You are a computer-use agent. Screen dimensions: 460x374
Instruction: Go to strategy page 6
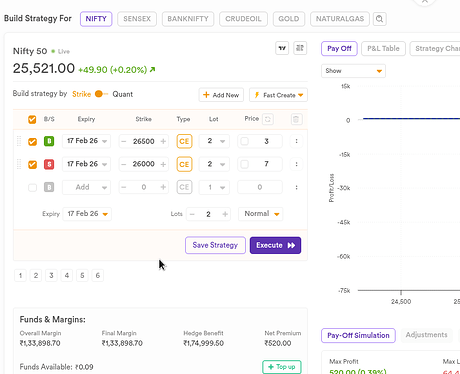(x=98, y=276)
